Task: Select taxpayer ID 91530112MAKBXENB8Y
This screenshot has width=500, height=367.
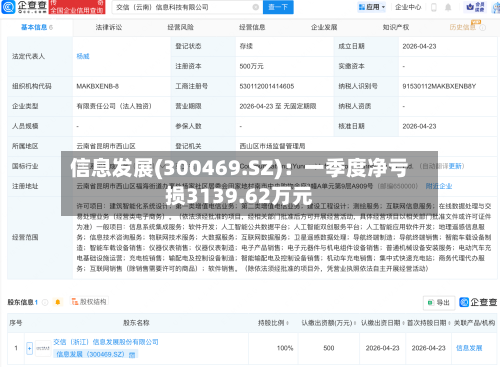Action: [x=439, y=86]
